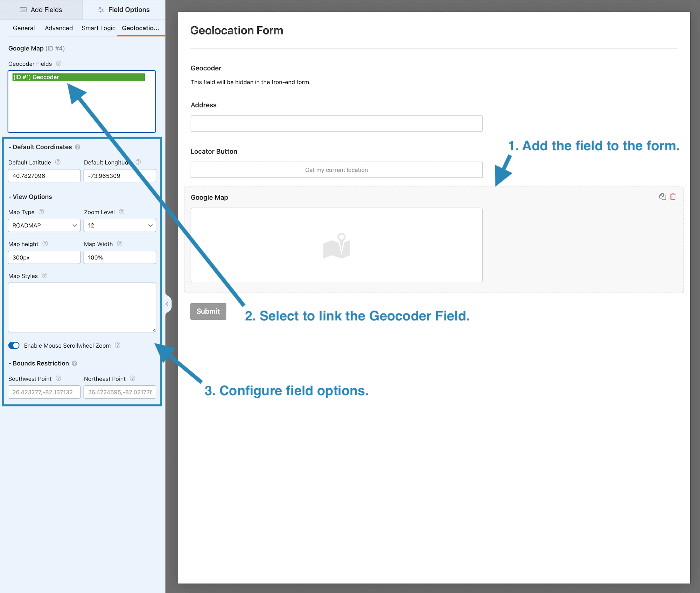Click the Southwest Point input

(x=44, y=392)
